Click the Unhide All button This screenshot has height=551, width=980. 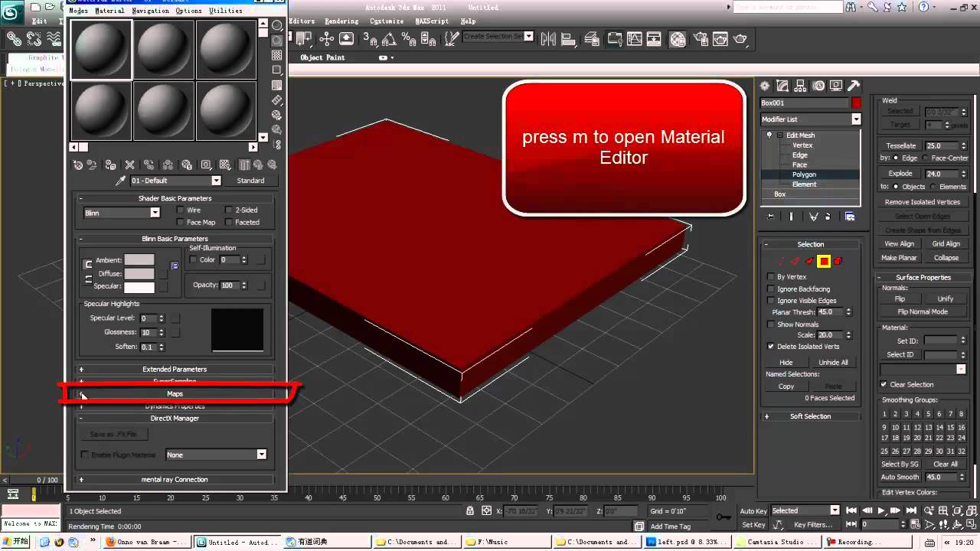[x=833, y=362]
